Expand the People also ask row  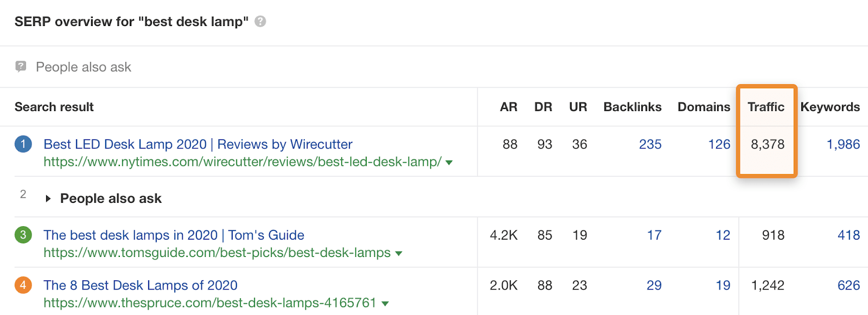click(x=49, y=198)
